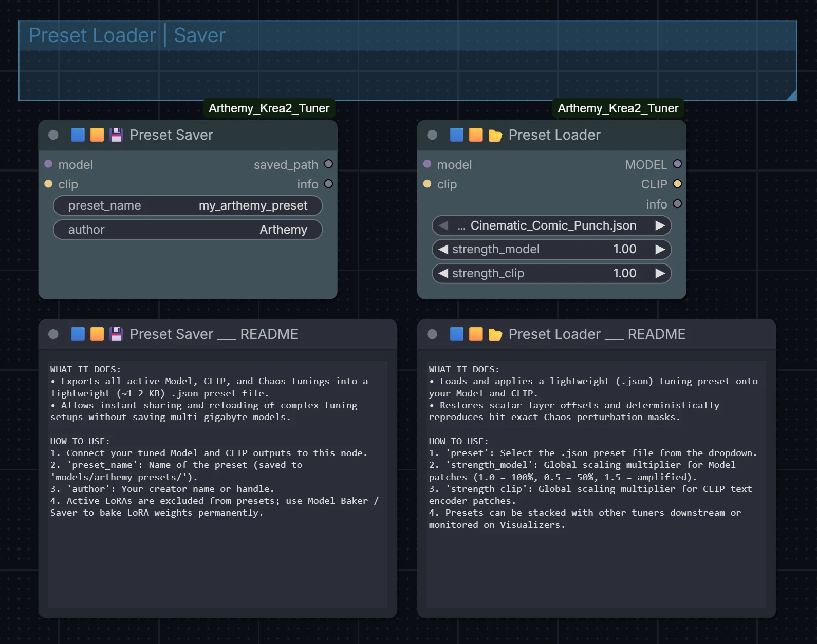The height and width of the screenshot is (644, 817).
Task: Collapse the Preset Saver README node via its dot
Action: pyautogui.click(x=53, y=334)
